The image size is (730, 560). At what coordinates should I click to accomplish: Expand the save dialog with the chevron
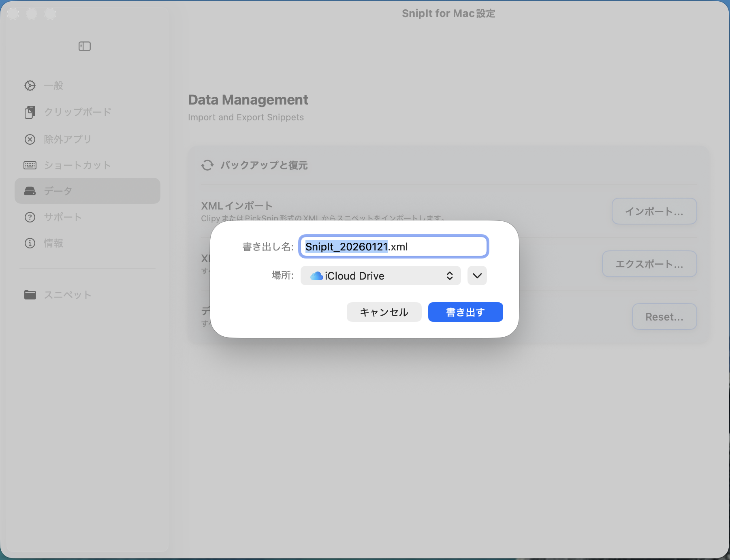click(477, 276)
